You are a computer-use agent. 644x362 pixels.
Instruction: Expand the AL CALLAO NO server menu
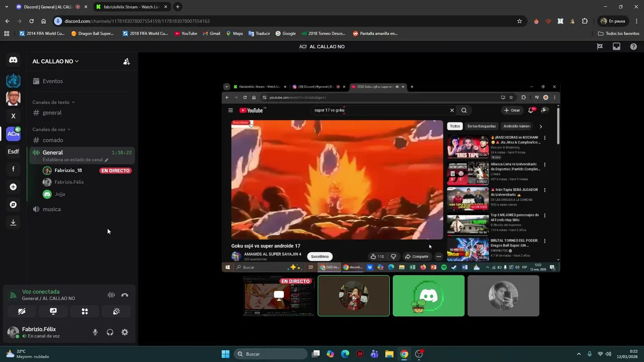55,61
